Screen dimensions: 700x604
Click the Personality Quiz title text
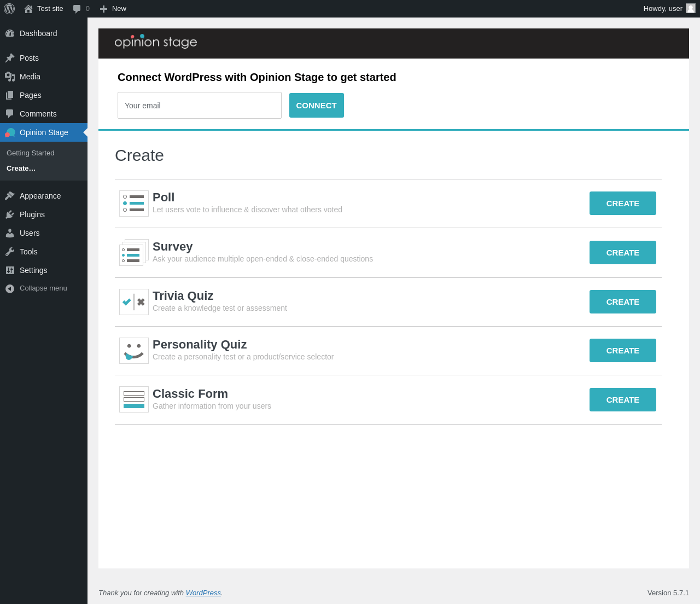tap(200, 345)
